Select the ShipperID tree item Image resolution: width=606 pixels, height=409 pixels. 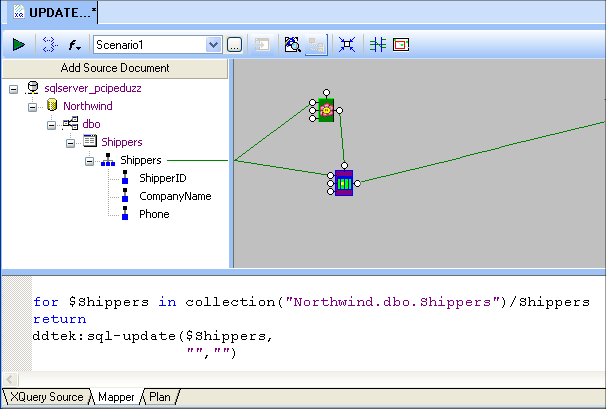(x=163, y=178)
